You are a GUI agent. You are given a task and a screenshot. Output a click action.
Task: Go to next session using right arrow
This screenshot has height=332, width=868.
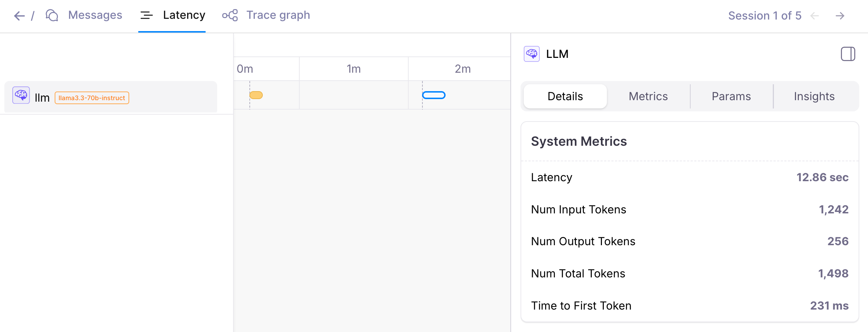(x=840, y=16)
